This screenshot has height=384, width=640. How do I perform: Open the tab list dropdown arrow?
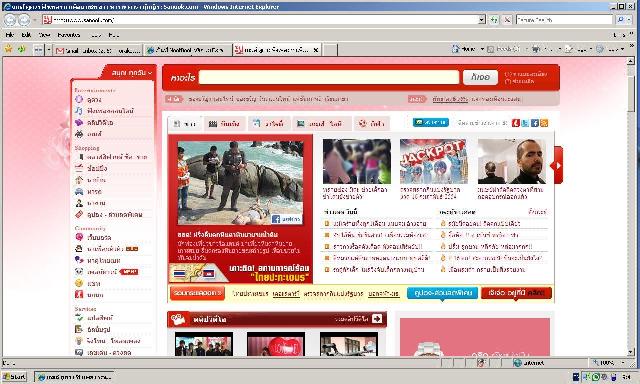pos(49,50)
